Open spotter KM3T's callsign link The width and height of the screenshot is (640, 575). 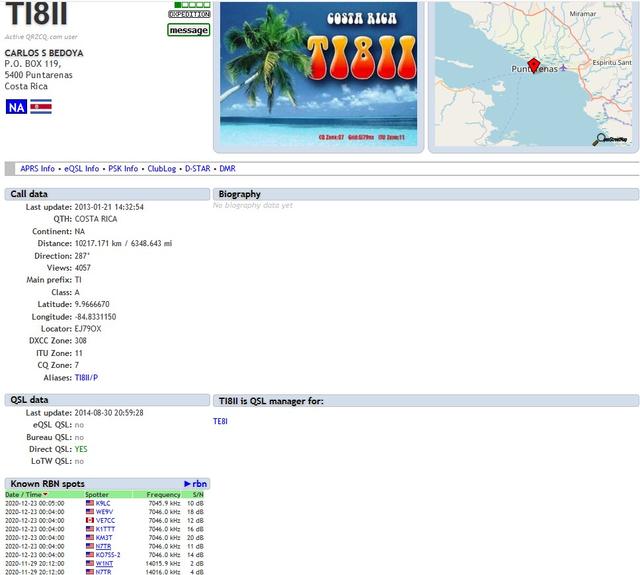point(104,537)
